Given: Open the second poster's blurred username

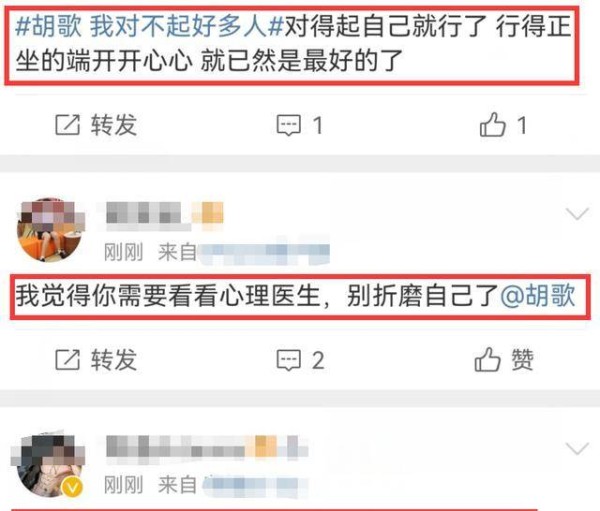Looking at the screenshot, I should point(163,214).
